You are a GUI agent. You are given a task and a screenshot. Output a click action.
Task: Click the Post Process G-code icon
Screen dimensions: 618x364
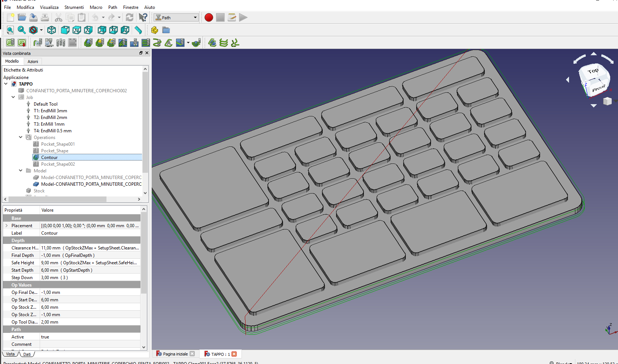(x=22, y=43)
